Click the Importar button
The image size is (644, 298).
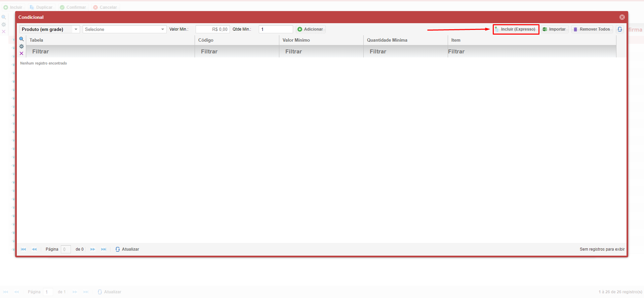tap(554, 29)
